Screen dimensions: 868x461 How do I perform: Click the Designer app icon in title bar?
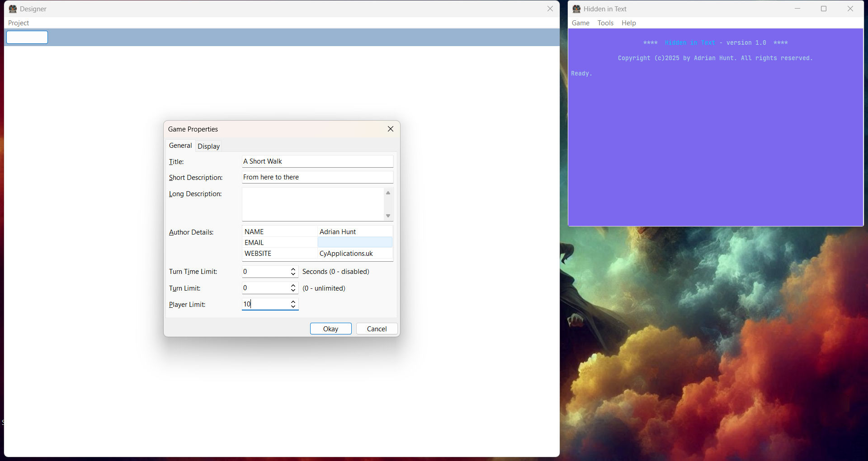13,9
